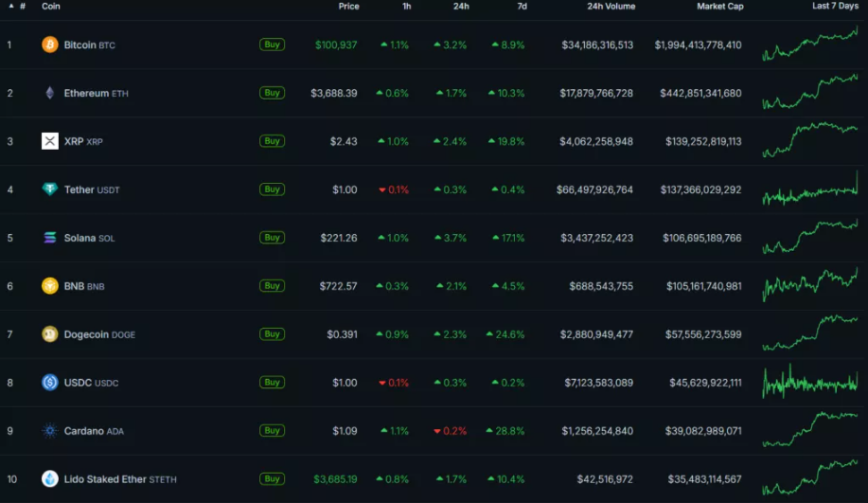Open the Tether USDT coin link
Viewport: 868px width, 503px height.
92,189
